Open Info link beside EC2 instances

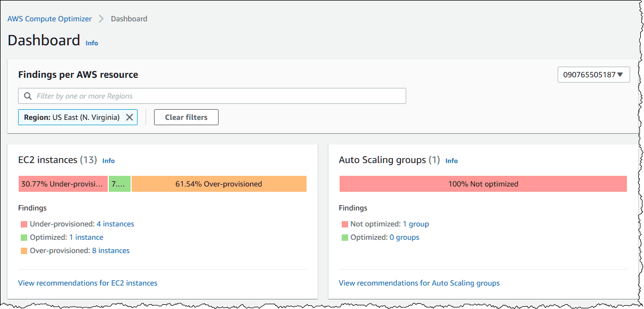pos(108,161)
